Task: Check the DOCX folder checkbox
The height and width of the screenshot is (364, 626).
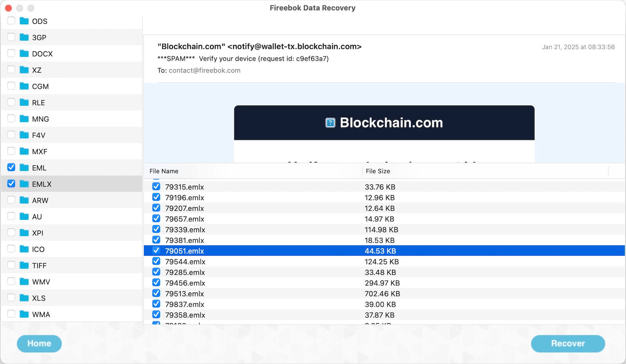Action: pos(11,53)
